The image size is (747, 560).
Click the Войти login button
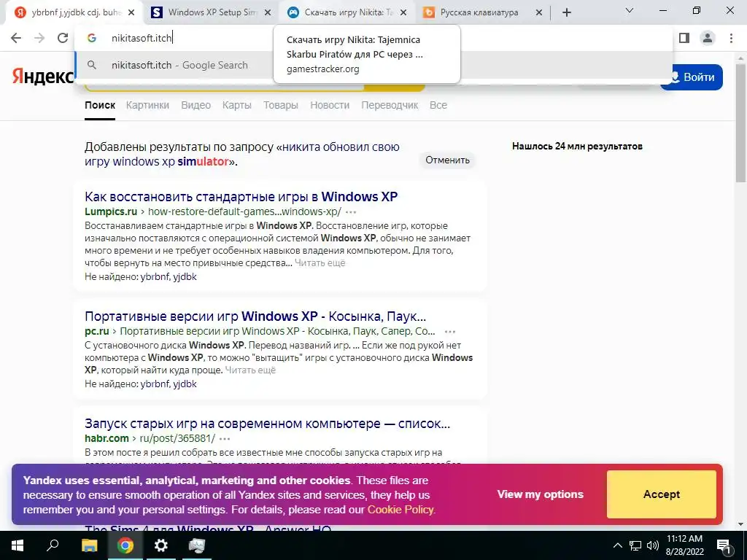(x=692, y=77)
